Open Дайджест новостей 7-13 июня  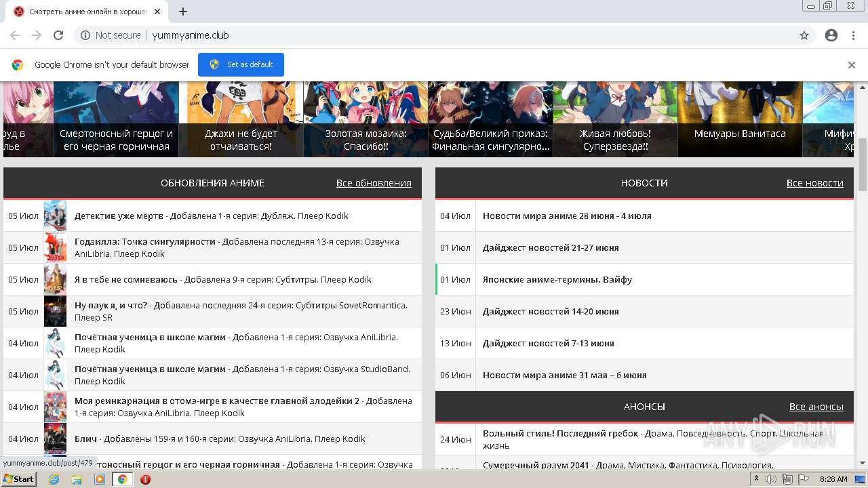point(549,343)
